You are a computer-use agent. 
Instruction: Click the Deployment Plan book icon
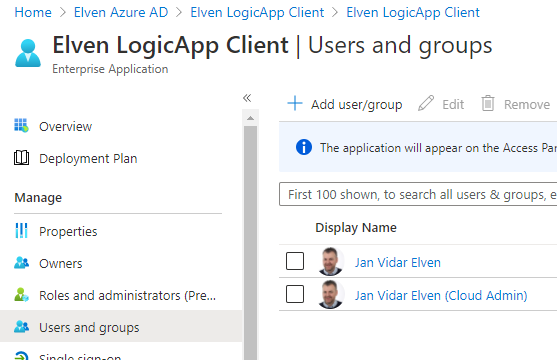21,158
